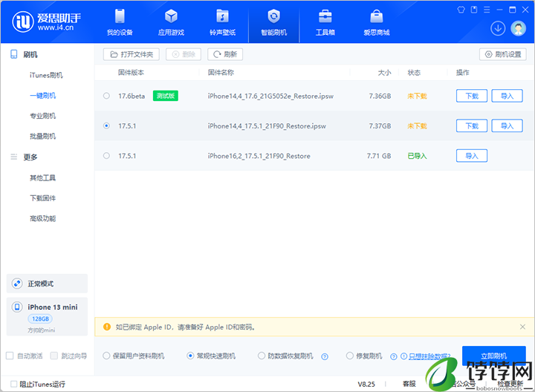The height and width of the screenshot is (392, 535).
Task: Select the iPhone16,2 17.5.1 firmware radio
Action: pos(106,156)
